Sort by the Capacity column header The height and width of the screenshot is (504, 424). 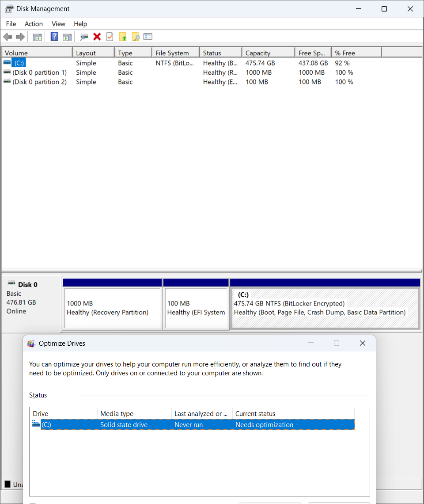pos(268,53)
